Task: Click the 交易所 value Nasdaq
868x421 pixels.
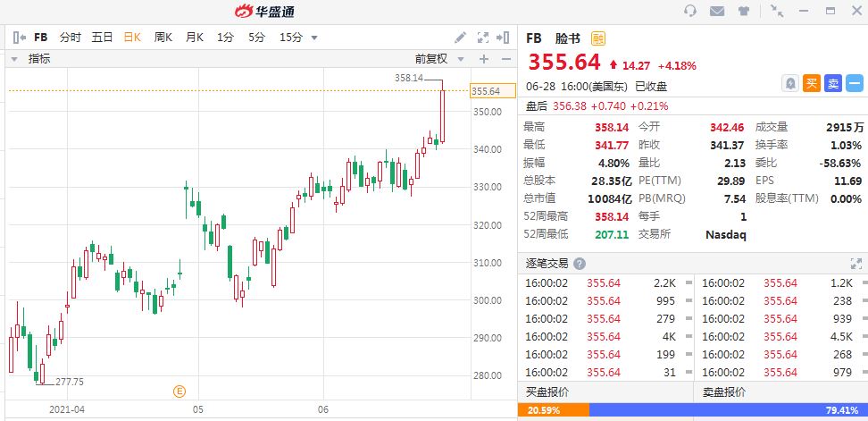Action: pos(726,234)
